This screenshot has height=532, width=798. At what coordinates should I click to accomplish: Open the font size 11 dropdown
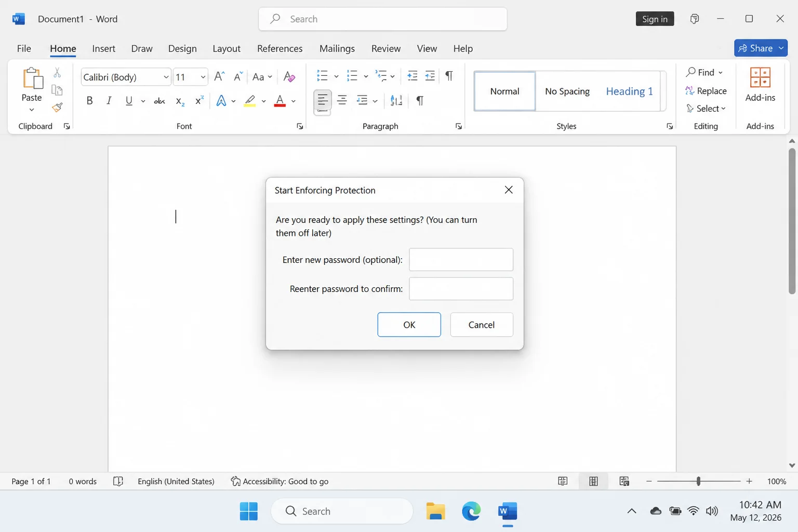(203, 77)
